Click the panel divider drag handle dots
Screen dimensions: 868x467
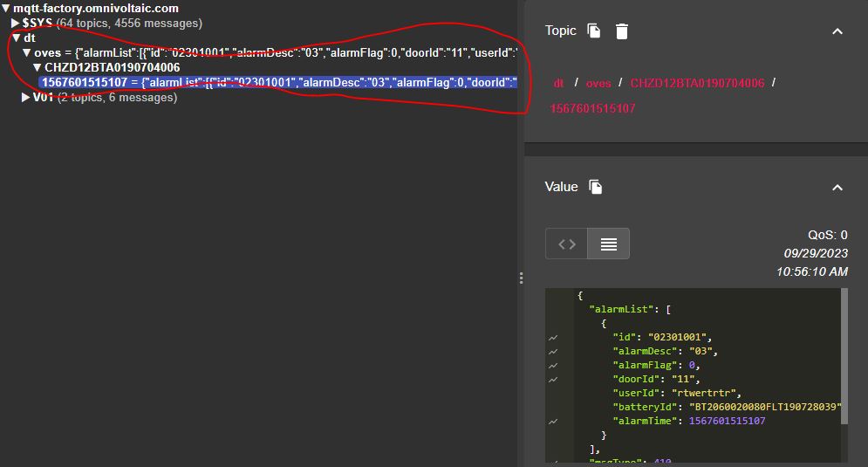pos(521,278)
